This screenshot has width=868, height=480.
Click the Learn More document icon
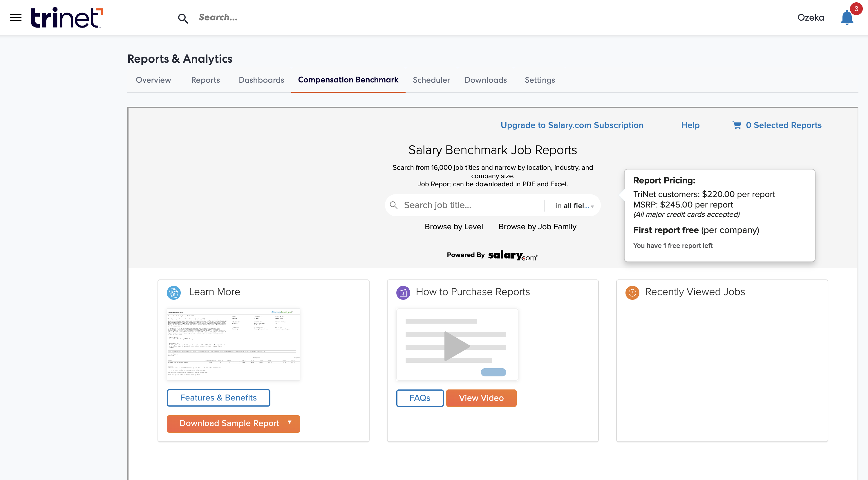point(174,293)
